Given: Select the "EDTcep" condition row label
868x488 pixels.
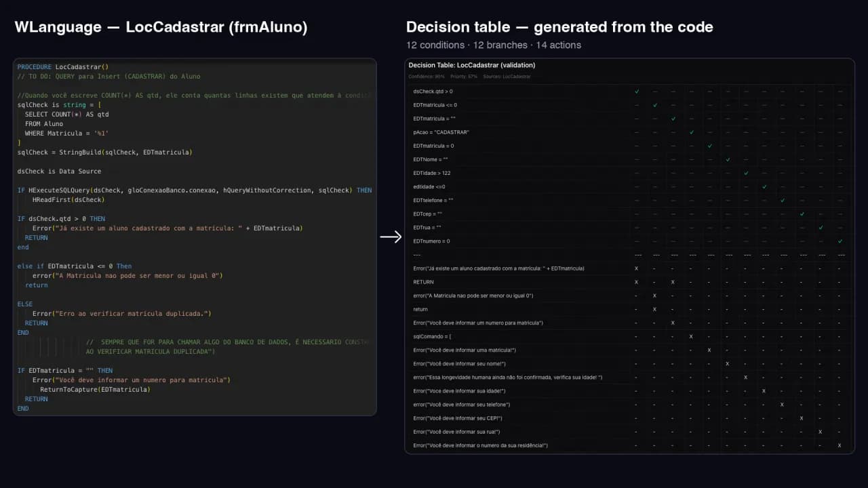Looking at the screenshot, I should pyautogui.click(x=427, y=214).
